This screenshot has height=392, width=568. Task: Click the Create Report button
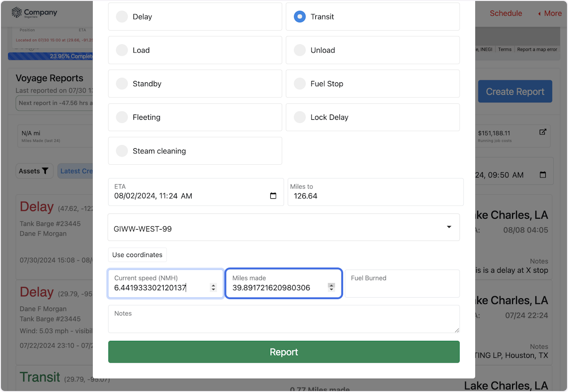pyautogui.click(x=515, y=91)
